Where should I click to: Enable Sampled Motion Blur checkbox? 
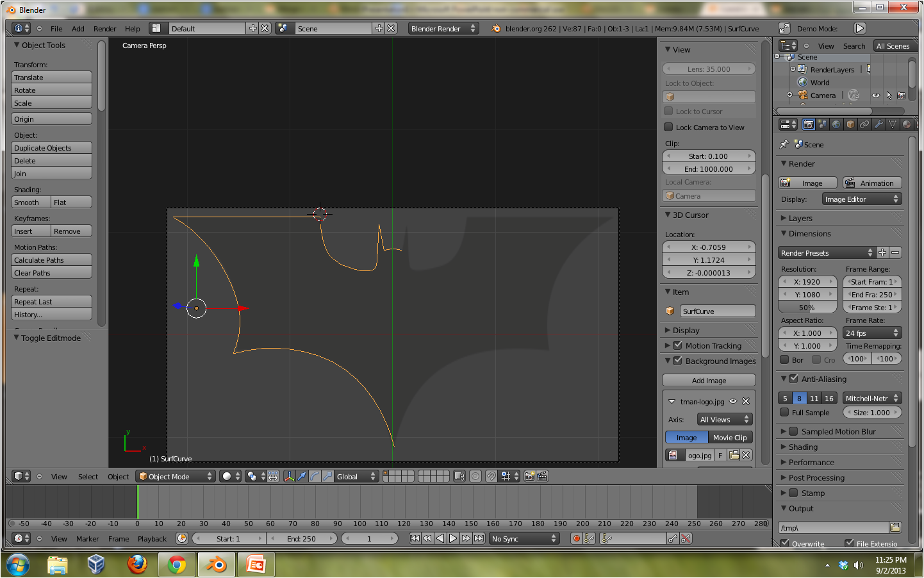pyautogui.click(x=793, y=431)
